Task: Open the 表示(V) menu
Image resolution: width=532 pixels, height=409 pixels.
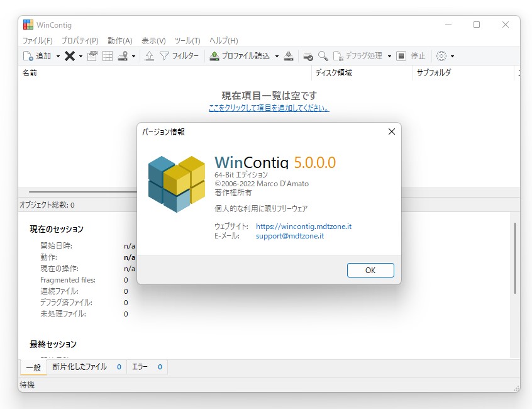Action: pos(153,41)
